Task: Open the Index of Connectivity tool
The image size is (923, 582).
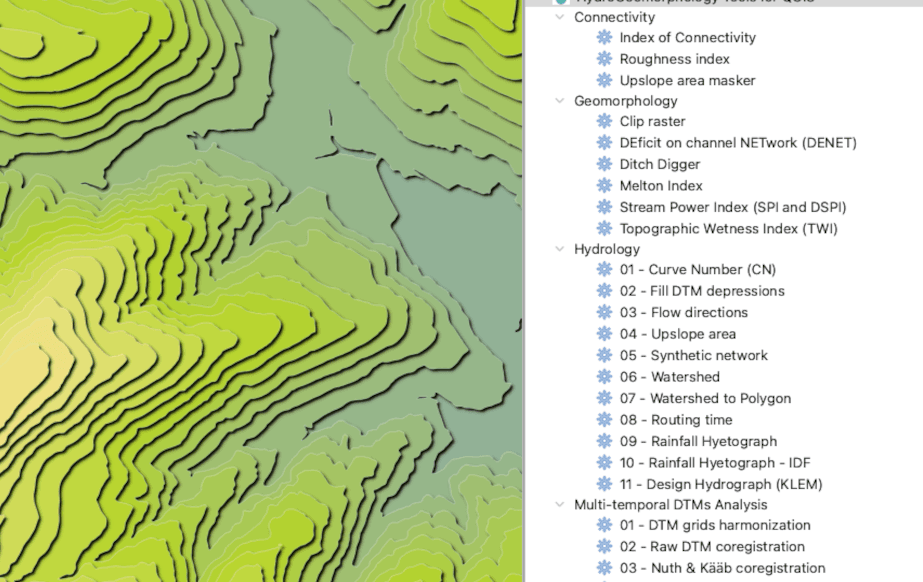Action: coord(688,38)
